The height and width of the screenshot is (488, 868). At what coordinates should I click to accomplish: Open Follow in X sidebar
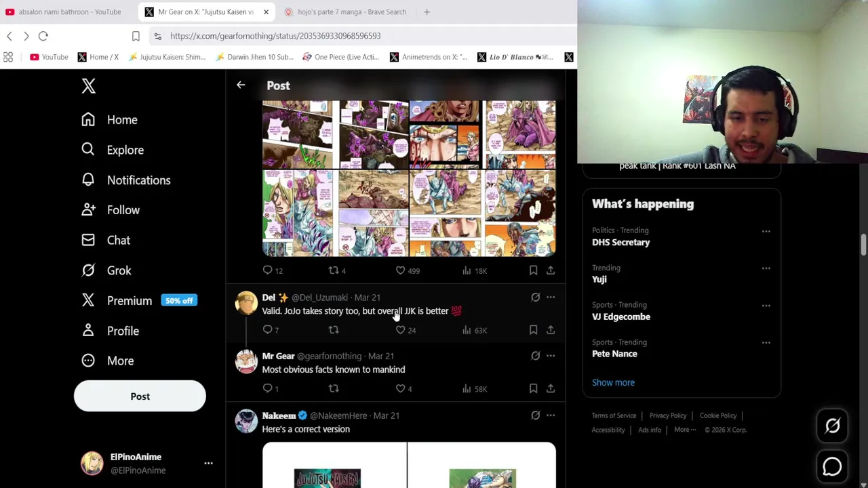pyautogui.click(x=110, y=210)
